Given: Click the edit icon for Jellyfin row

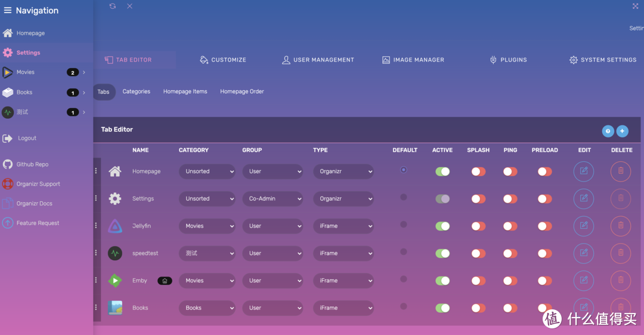Looking at the screenshot, I should [583, 226].
